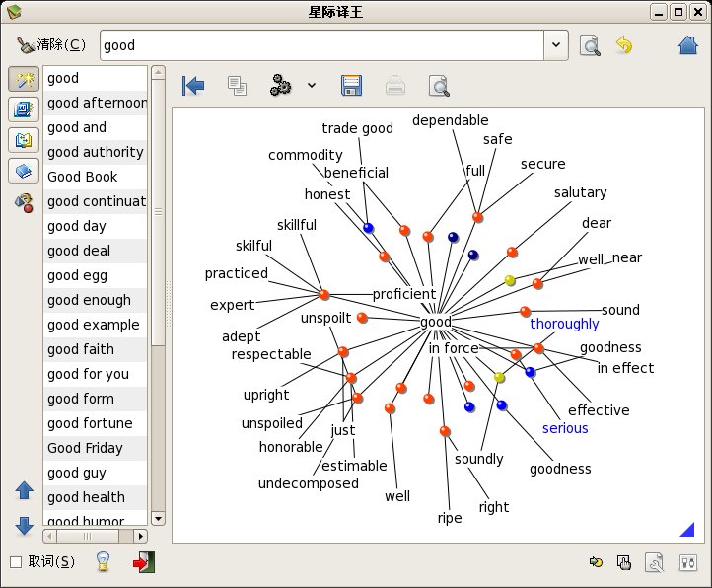Click the blue up arrow icon

pos(24,490)
